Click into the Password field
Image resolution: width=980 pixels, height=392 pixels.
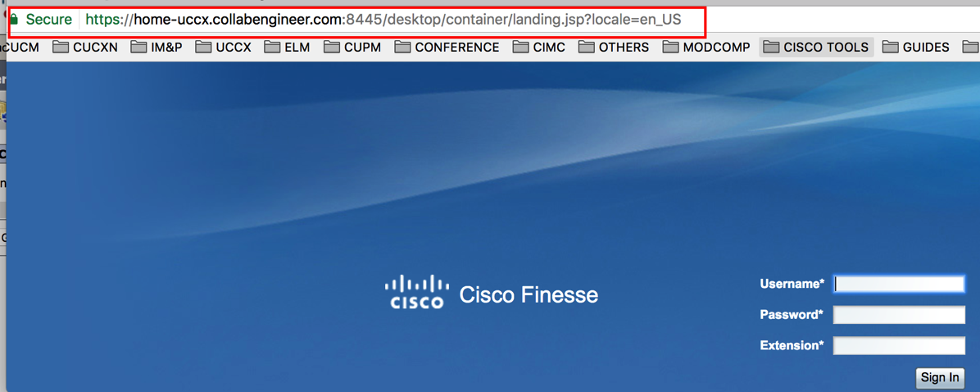click(x=900, y=315)
